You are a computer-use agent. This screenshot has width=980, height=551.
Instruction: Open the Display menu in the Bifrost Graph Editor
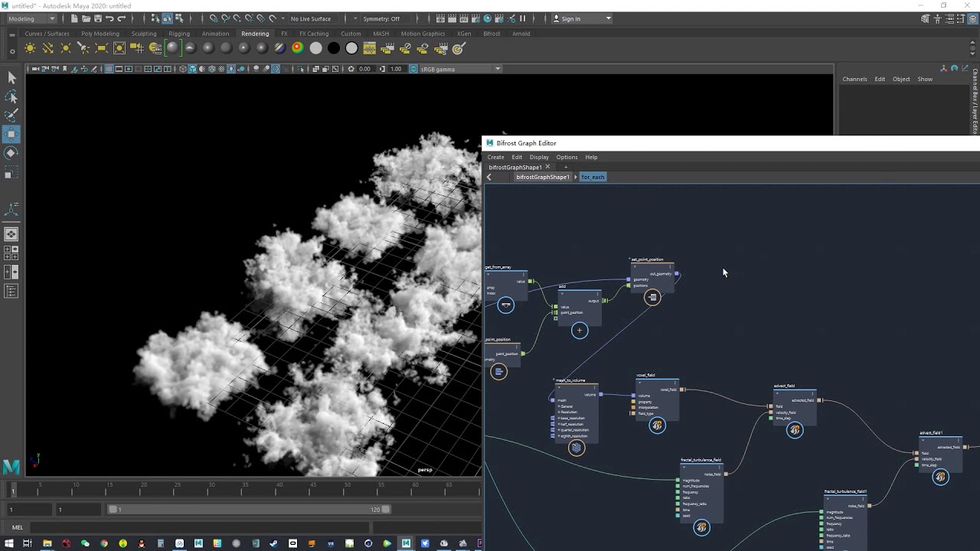pos(539,157)
